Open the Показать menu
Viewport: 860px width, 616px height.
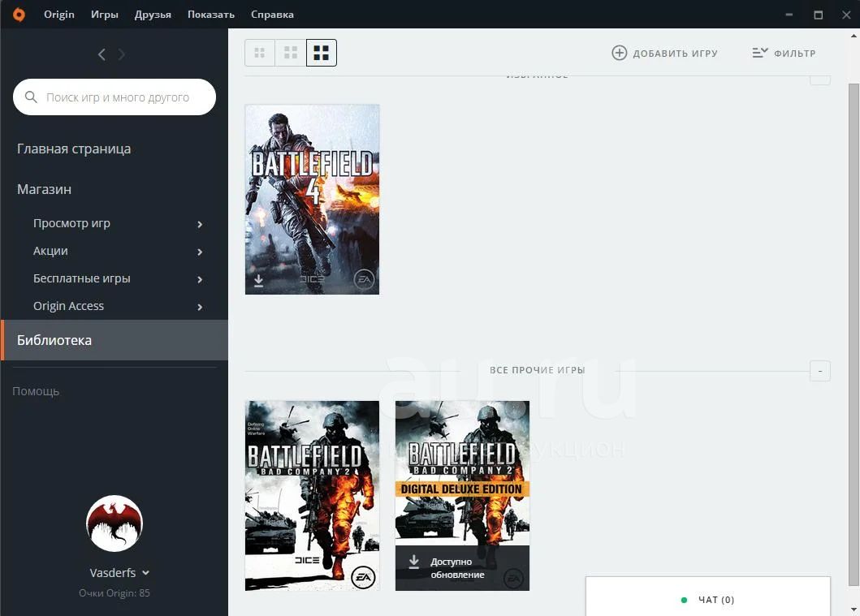click(211, 15)
